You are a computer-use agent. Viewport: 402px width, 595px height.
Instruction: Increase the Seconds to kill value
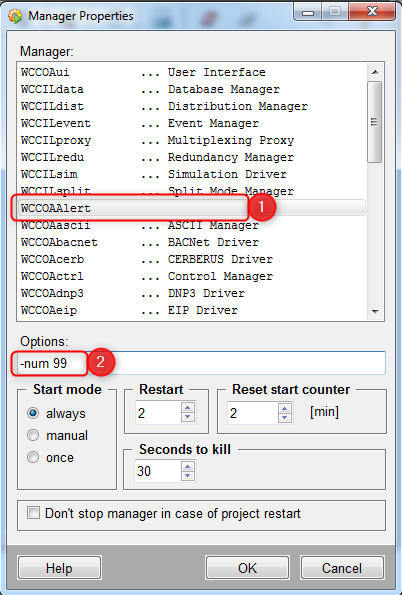pyautogui.click(x=188, y=466)
